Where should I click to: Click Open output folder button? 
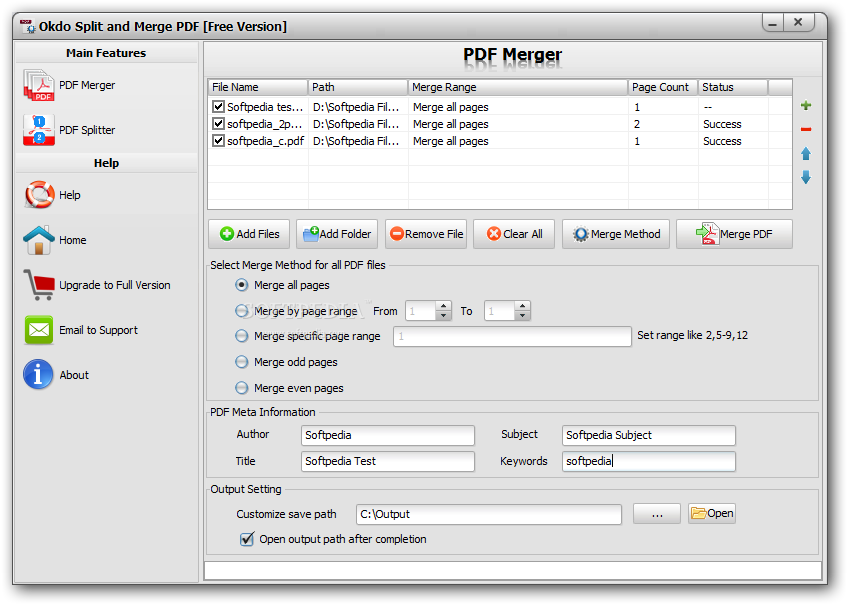[x=712, y=514]
